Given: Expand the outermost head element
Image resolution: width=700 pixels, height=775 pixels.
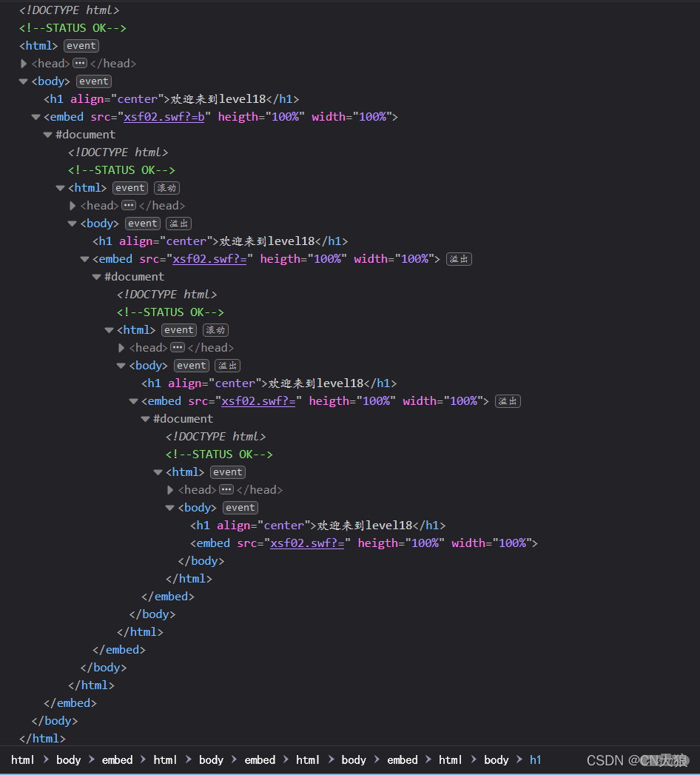Looking at the screenshot, I should (24, 64).
